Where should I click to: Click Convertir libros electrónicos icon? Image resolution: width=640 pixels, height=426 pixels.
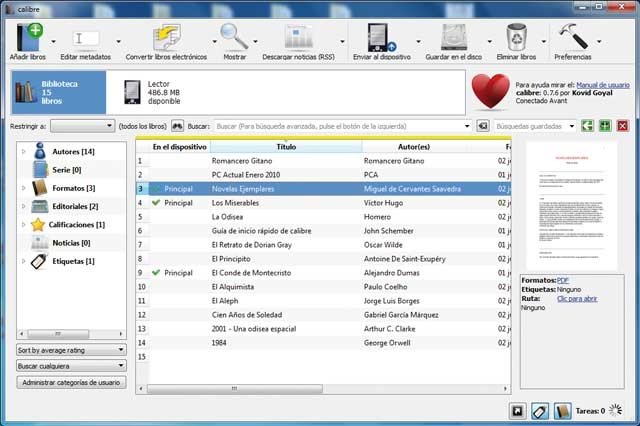tap(167, 38)
